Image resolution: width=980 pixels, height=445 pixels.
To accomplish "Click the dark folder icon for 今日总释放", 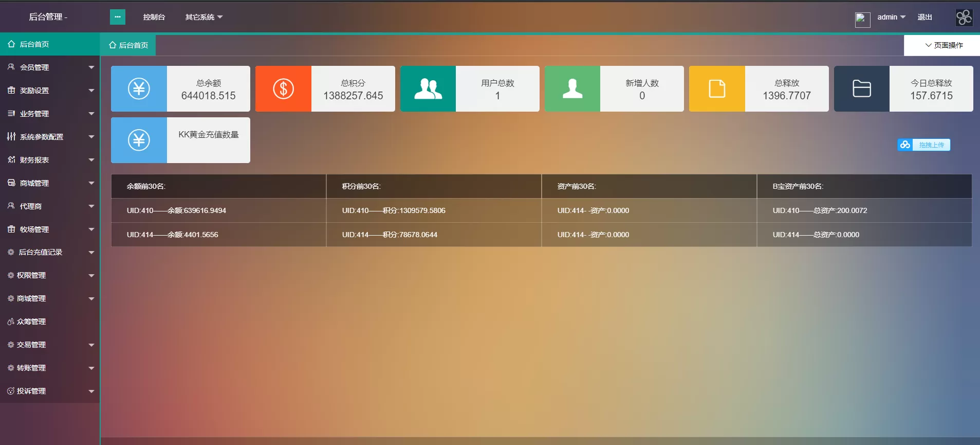I will pyautogui.click(x=861, y=88).
